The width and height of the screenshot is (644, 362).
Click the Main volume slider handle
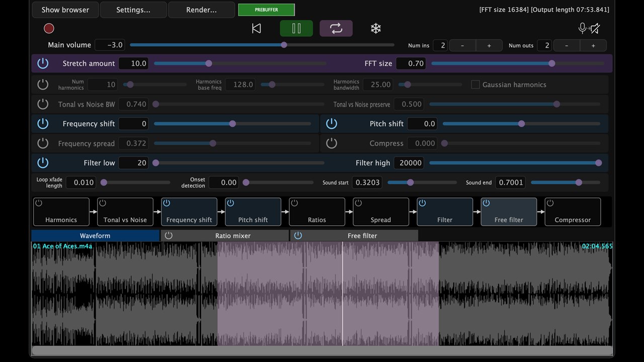(x=284, y=45)
